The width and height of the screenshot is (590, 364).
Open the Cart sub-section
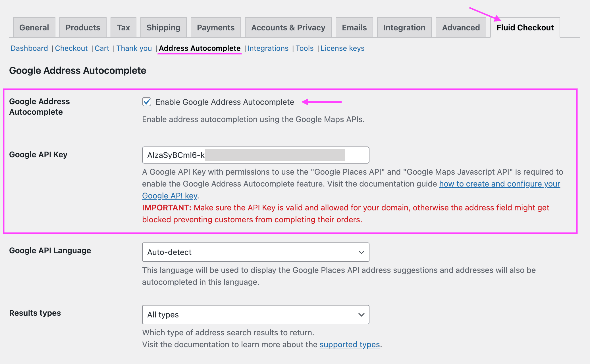(102, 48)
